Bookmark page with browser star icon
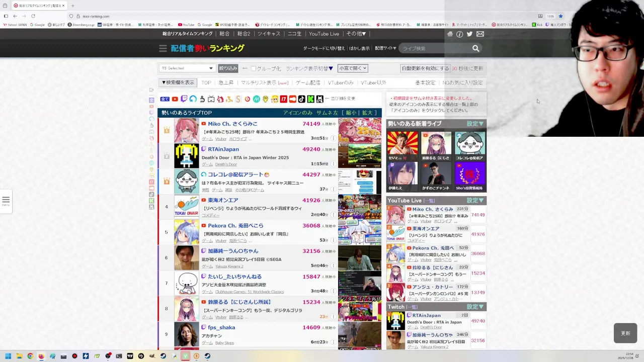The width and height of the screenshot is (644, 362). pos(560,16)
